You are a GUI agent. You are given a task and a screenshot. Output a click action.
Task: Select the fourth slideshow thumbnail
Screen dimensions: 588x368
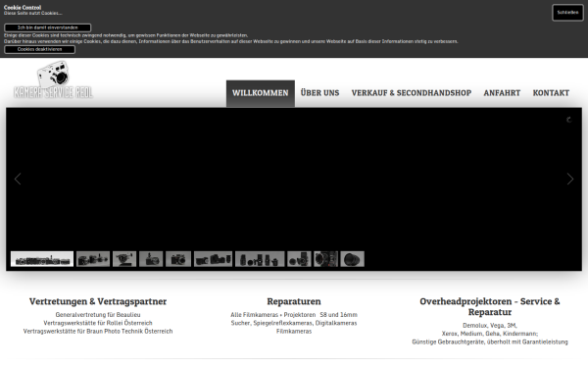[151, 259]
